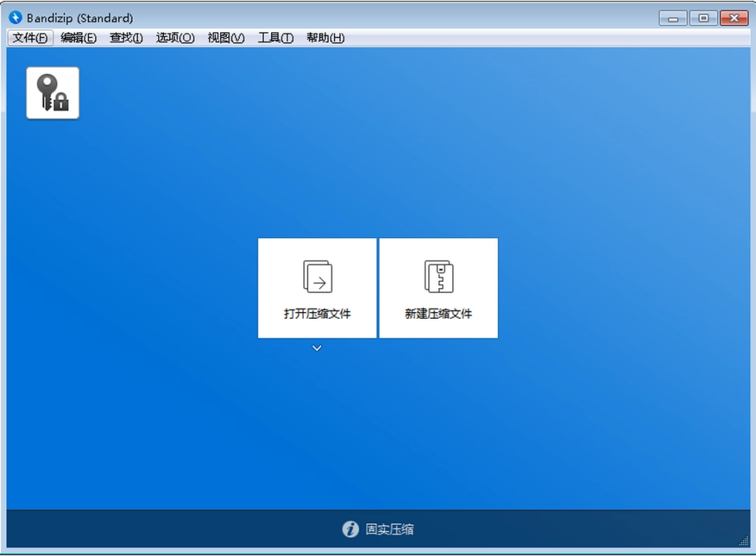
Task: Open the 编辑 menu
Action: coord(79,38)
